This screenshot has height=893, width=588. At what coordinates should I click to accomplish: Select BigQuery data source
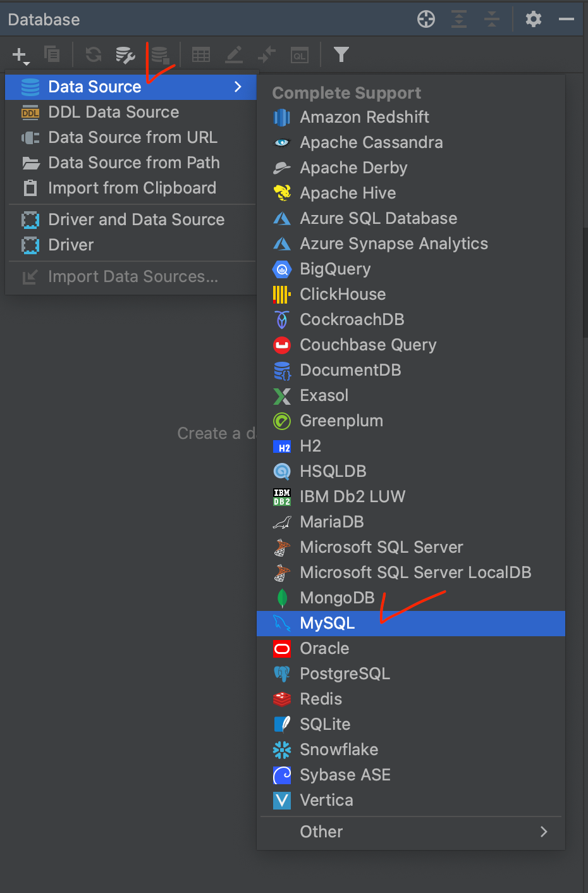coord(411,269)
